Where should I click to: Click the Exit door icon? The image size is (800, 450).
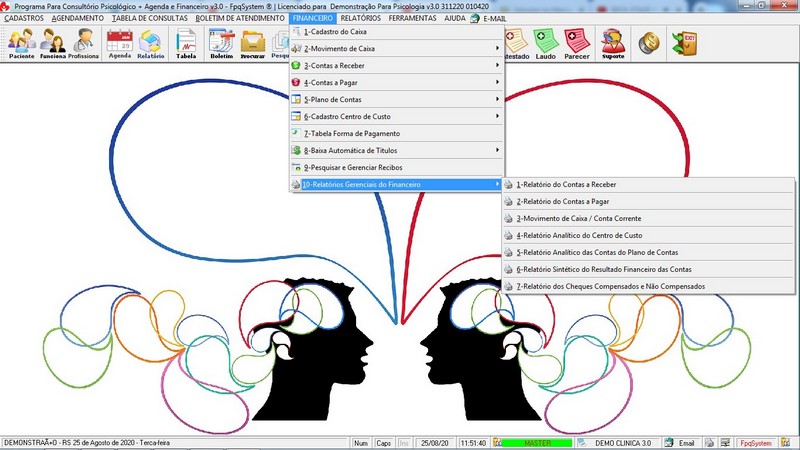pyautogui.click(x=683, y=42)
